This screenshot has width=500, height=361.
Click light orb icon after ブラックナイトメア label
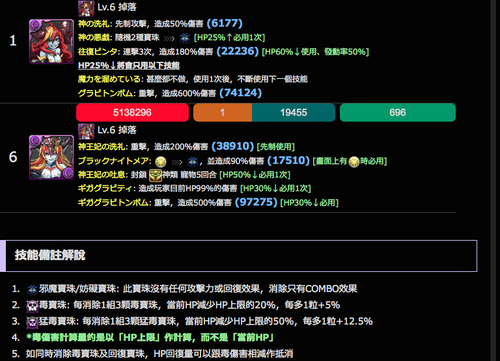pyautogui.click(x=161, y=162)
